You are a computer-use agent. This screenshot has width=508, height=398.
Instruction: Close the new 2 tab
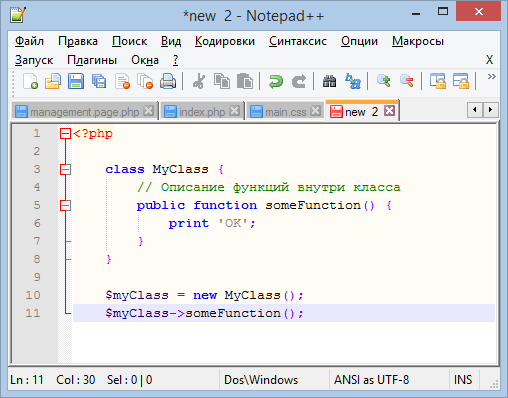pos(389,110)
